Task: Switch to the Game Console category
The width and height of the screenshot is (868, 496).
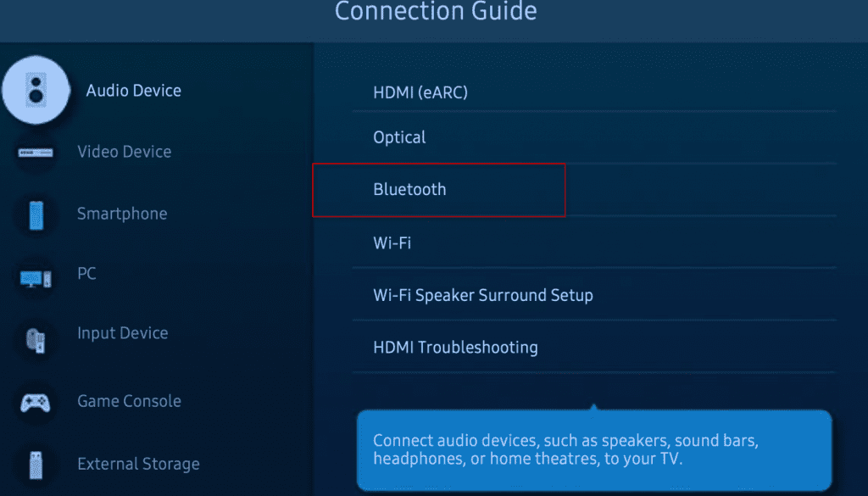Action: (x=129, y=400)
